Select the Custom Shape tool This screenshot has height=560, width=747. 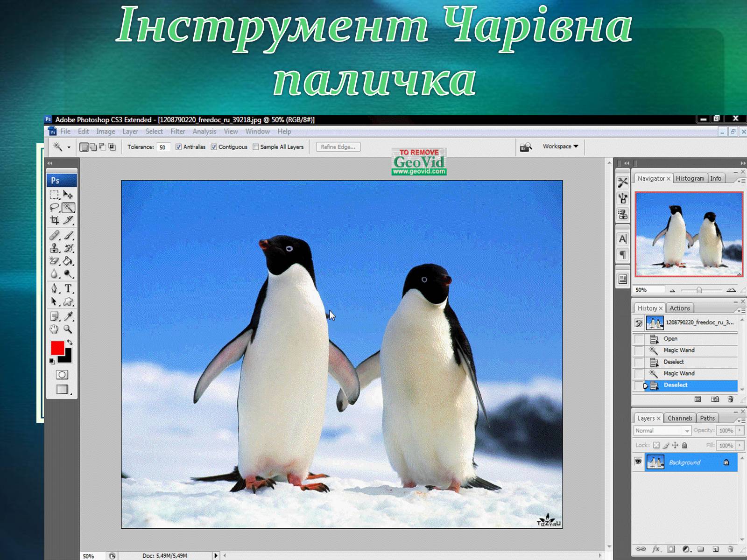coord(68,301)
